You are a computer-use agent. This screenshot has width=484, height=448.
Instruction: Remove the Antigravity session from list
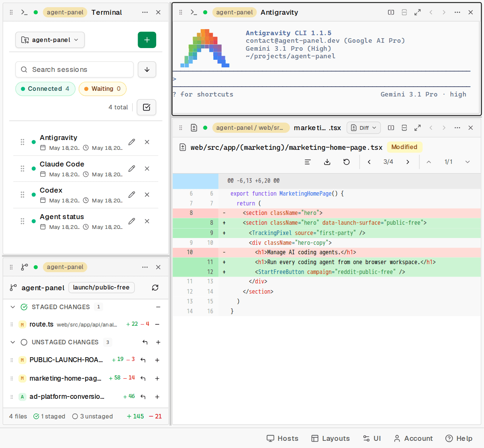pos(147,142)
